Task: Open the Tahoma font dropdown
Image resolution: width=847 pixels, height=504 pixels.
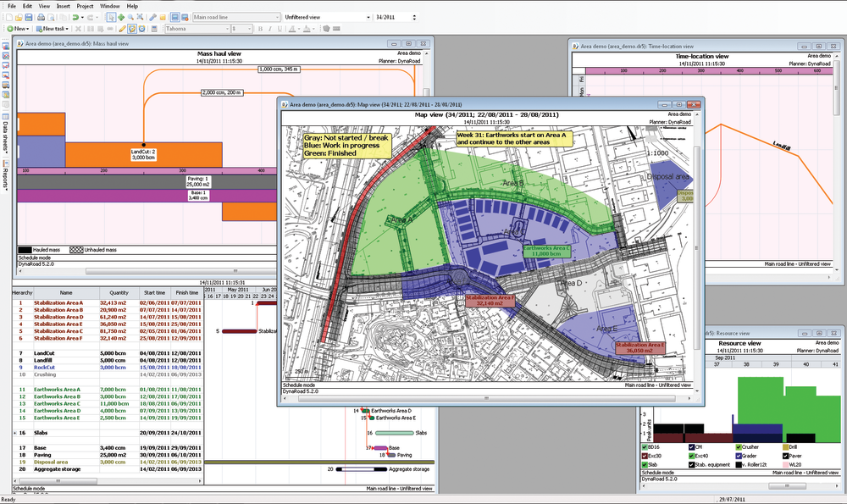Action: pos(197,29)
